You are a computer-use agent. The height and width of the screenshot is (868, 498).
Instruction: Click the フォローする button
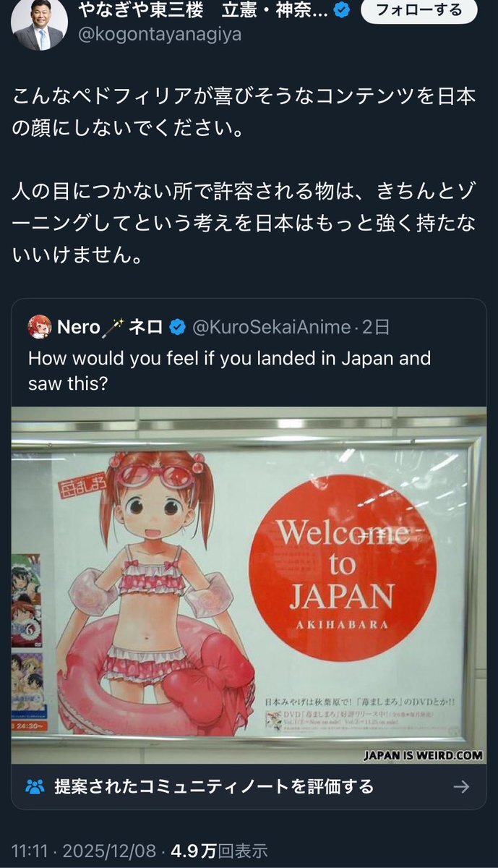tap(411, 11)
